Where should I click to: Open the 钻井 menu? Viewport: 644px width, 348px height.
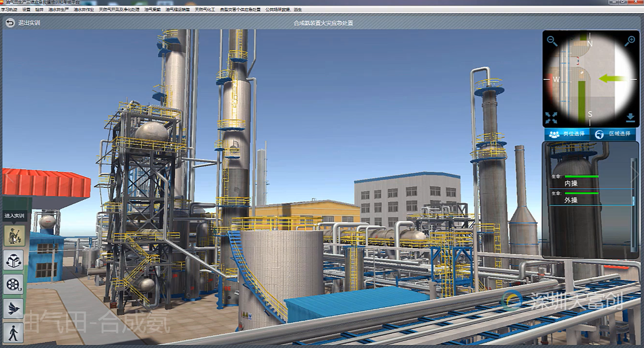tap(39, 9)
